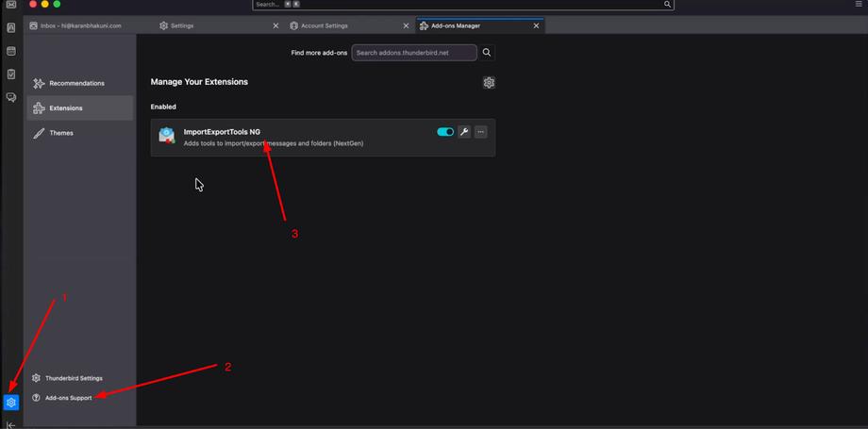Click the Extensions puzzle piece icon
This screenshot has height=429, width=868.
tap(39, 107)
